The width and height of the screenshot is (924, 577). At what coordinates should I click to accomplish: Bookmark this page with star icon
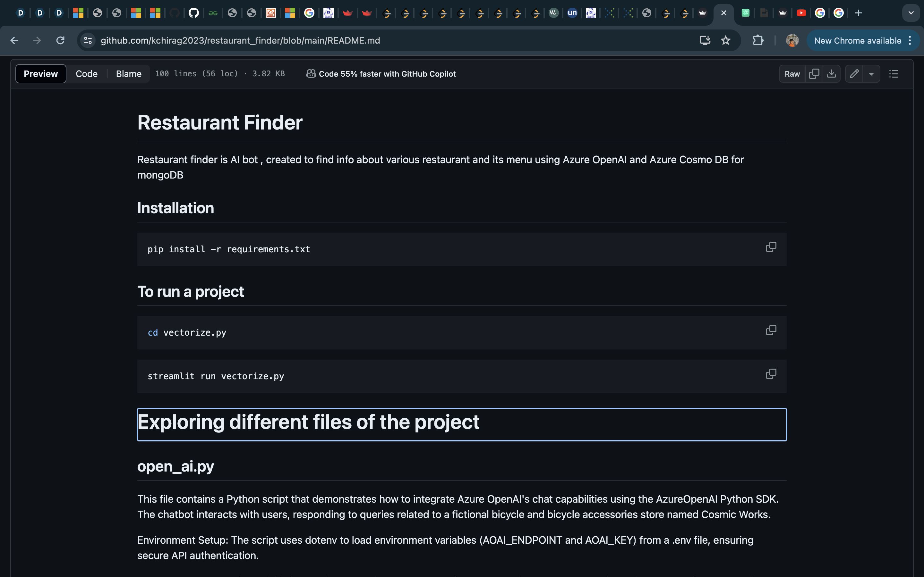(x=725, y=40)
